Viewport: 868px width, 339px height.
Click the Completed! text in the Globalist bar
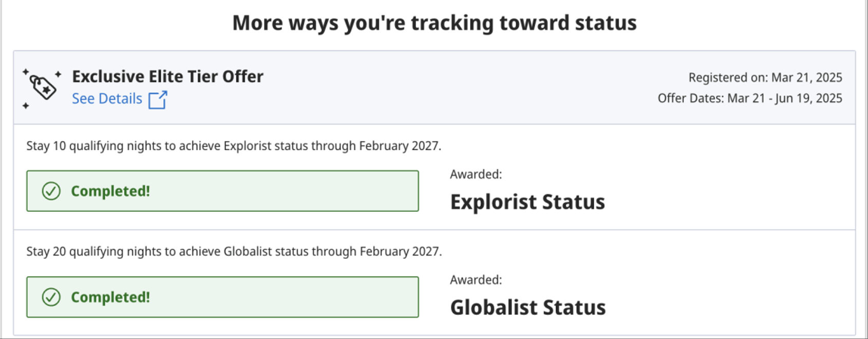tap(110, 297)
